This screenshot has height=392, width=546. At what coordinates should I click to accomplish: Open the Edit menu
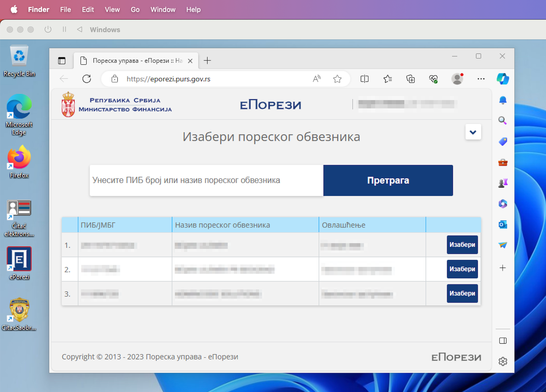pyautogui.click(x=88, y=10)
